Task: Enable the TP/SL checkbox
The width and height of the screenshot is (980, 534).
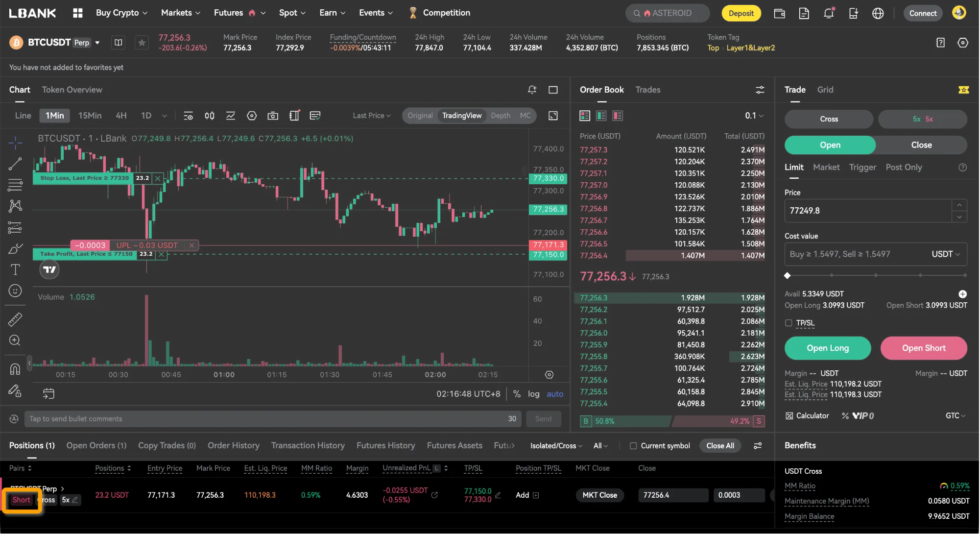Action: [x=789, y=323]
